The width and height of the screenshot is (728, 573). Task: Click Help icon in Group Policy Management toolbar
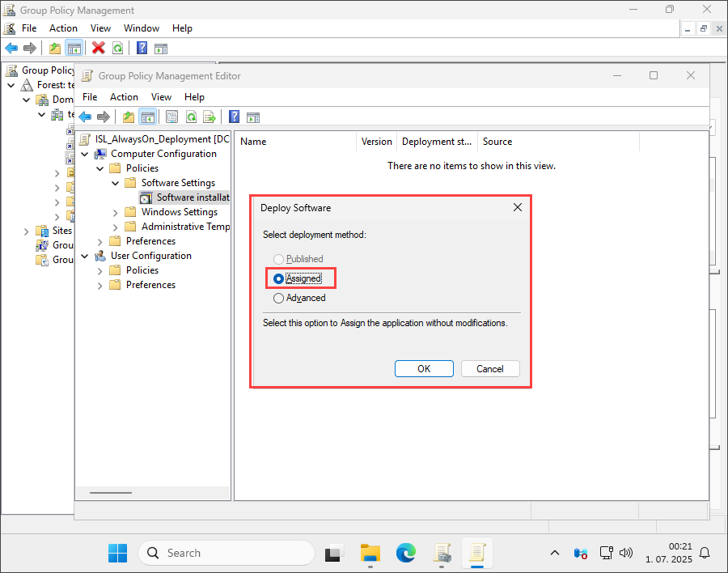tap(142, 48)
